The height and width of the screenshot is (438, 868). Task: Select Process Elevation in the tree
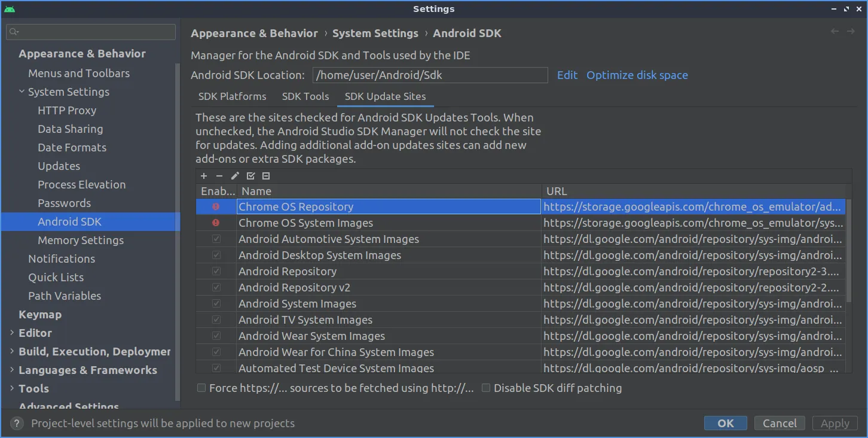[82, 184]
